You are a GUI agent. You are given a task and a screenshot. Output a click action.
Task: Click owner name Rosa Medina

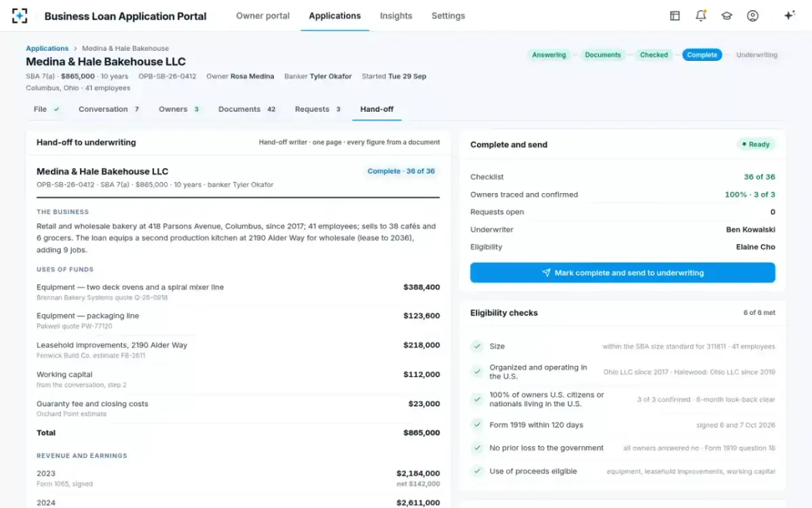click(252, 77)
